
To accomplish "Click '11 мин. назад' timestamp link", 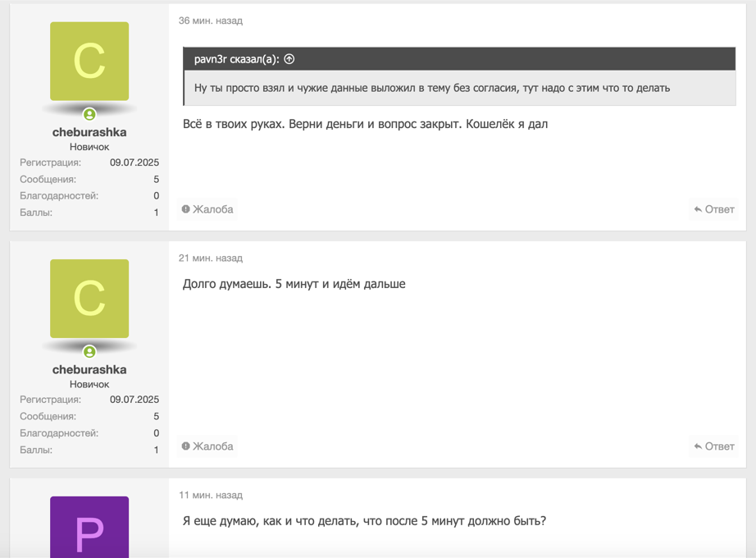I will click(x=211, y=496).
